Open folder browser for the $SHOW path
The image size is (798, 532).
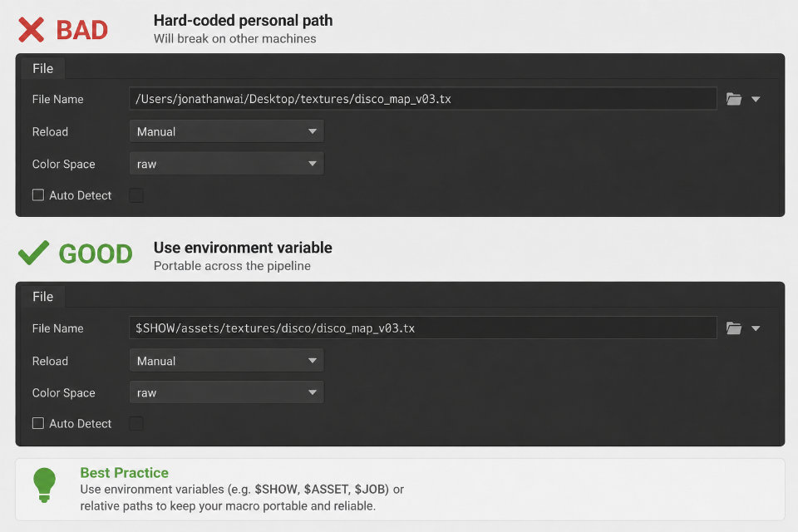tap(733, 328)
